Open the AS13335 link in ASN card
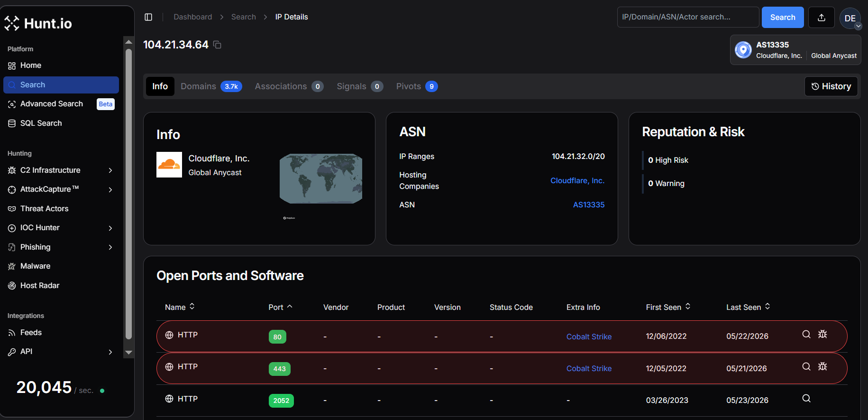The width and height of the screenshot is (868, 420). pos(589,205)
